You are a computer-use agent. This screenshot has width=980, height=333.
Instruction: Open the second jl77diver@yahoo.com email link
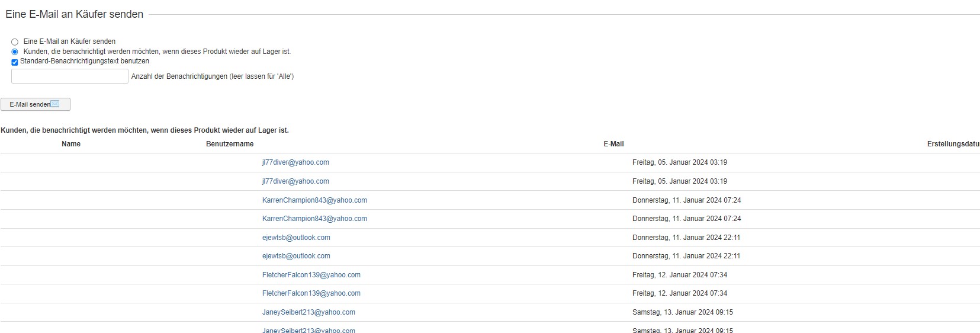tap(295, 181)
